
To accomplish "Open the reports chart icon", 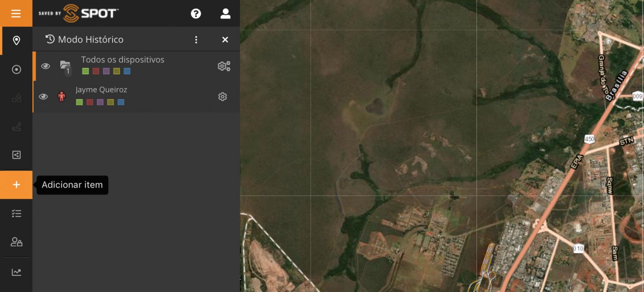I will coord(16,272).
